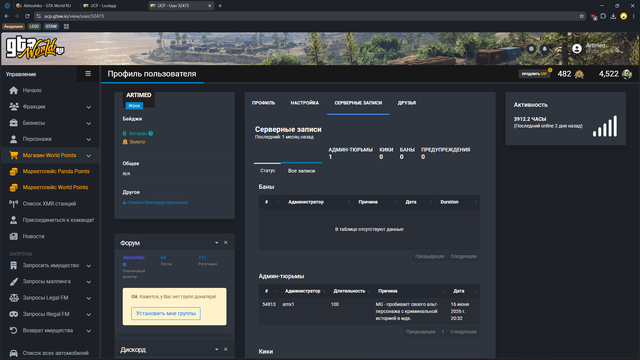The image size is (640, 360).
Task: Click the Персонажи person icon
Action: coord(13,139)
